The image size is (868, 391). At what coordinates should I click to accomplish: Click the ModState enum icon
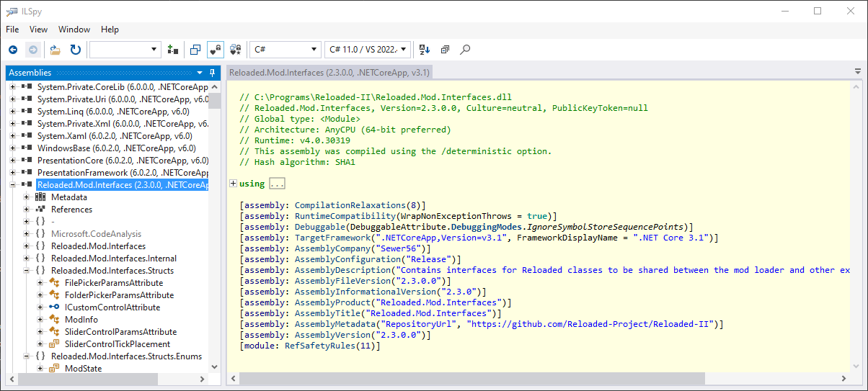coord(55,369)
